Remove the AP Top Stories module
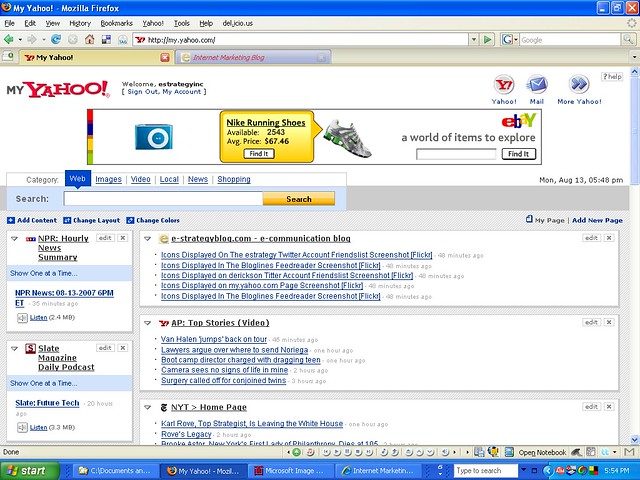This screenshot has height=480, width=640. [x=609, y=322]
